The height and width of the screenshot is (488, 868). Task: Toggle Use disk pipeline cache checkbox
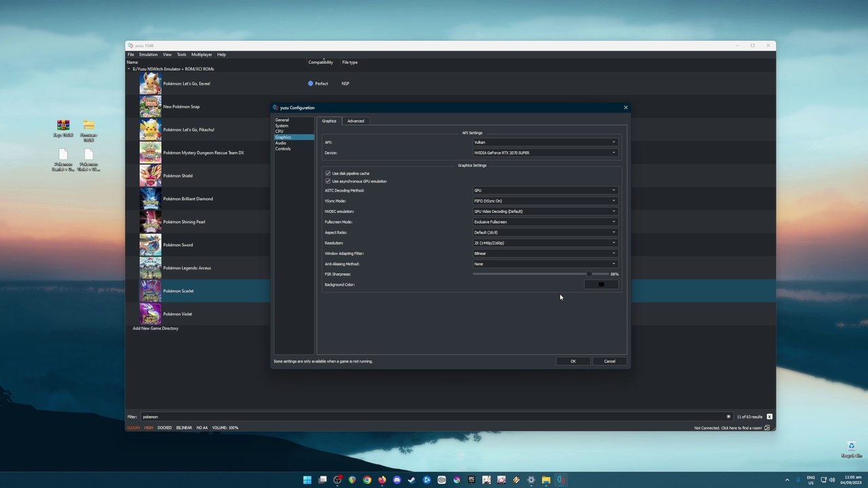[328, 174]
